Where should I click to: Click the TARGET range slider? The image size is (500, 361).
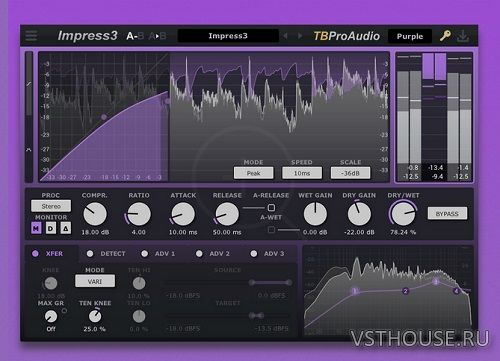tap(228, 315)
